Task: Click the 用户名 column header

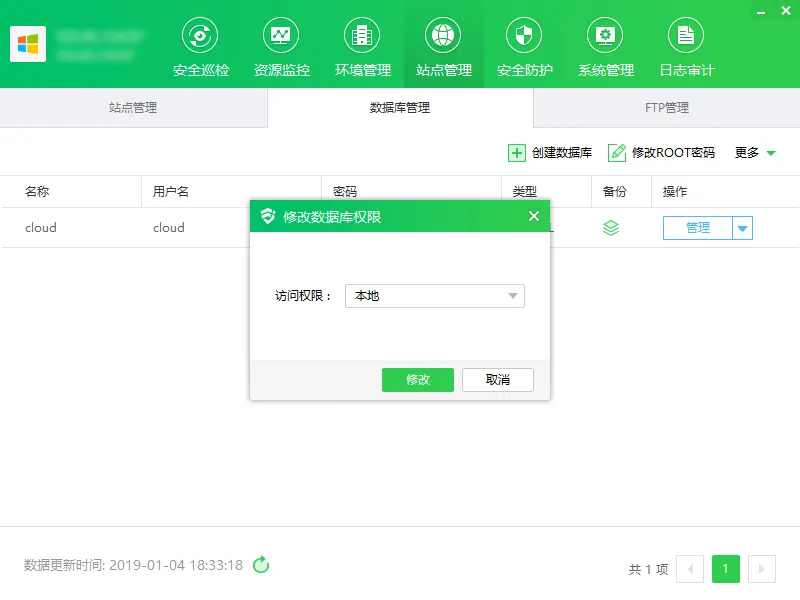Action: (x=170, y=192)
